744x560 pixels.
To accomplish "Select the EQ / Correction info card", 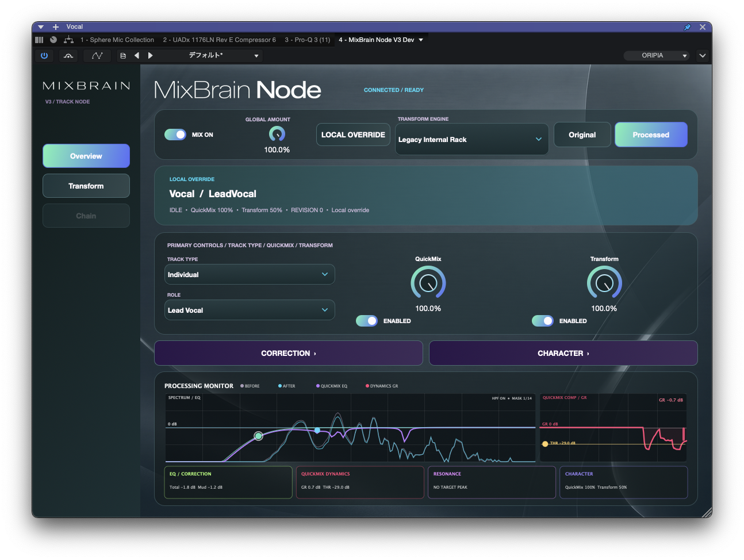I will point(228,482).
